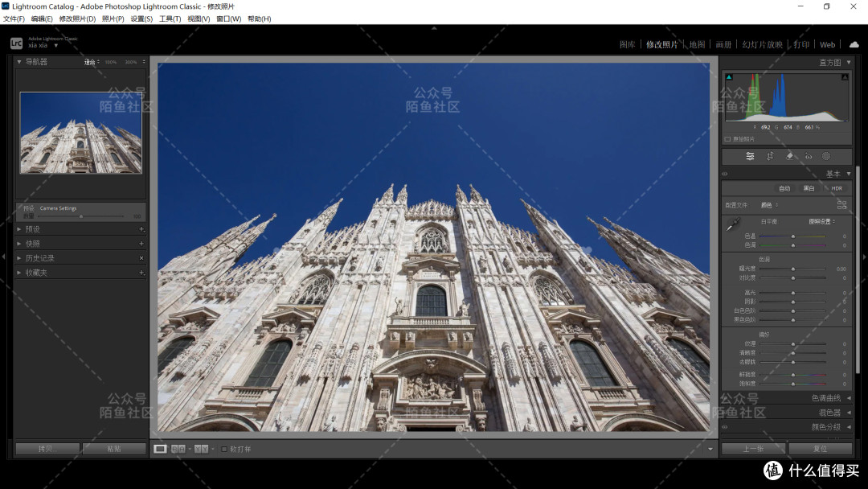This screenshot has width=868, height=489.
Task: Hide the top module panel arrow
Action: click(x=434, y=27)
